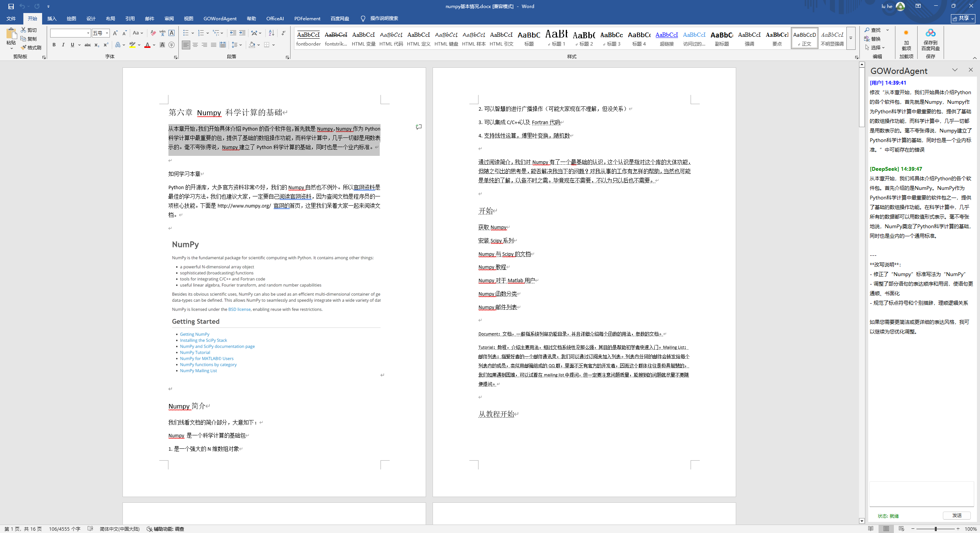Click the Strikethrough abc icon

coord(88,45)
